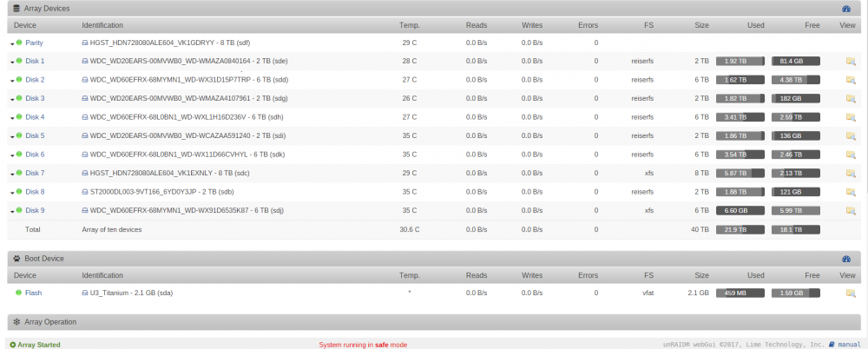Click the Identification column header in Boot Device
The width and height of the screenshot is (868, 349).
click(x=102, y=275)
